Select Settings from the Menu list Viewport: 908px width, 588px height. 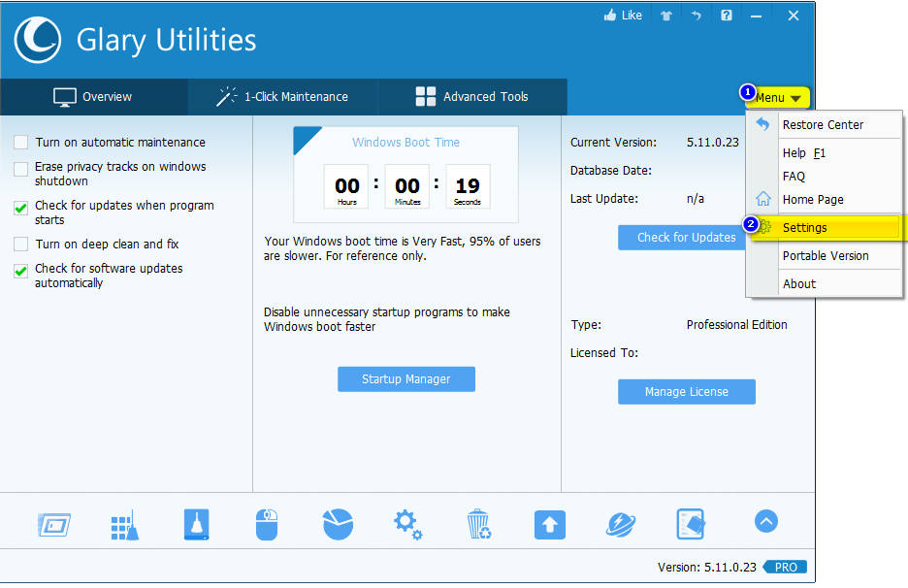pos(805,228)
